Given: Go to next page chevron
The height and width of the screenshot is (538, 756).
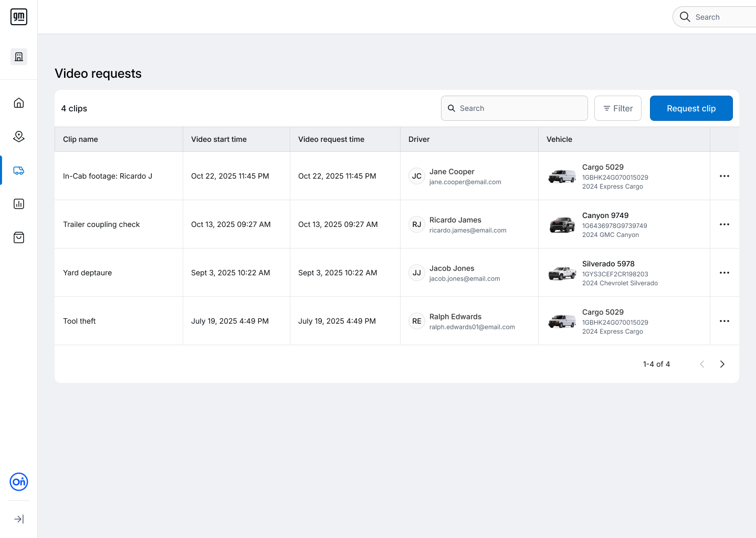Looking at the screenshot, I should [x=722, y=364].
